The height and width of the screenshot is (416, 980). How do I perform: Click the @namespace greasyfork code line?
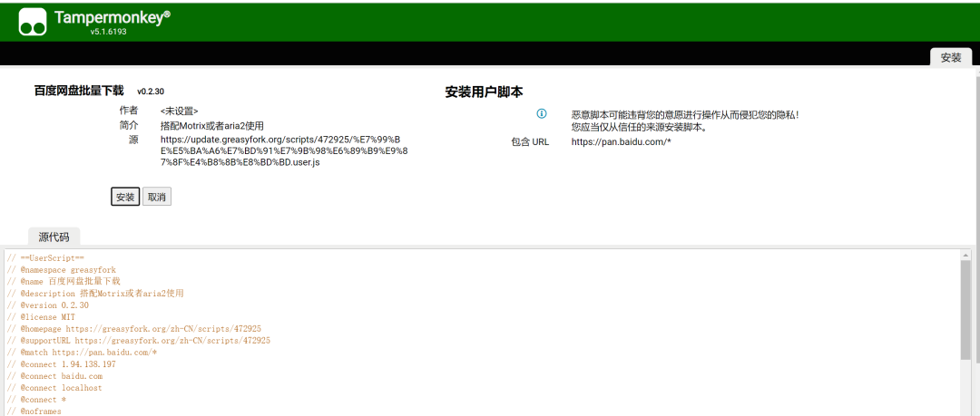pos(62,270)
